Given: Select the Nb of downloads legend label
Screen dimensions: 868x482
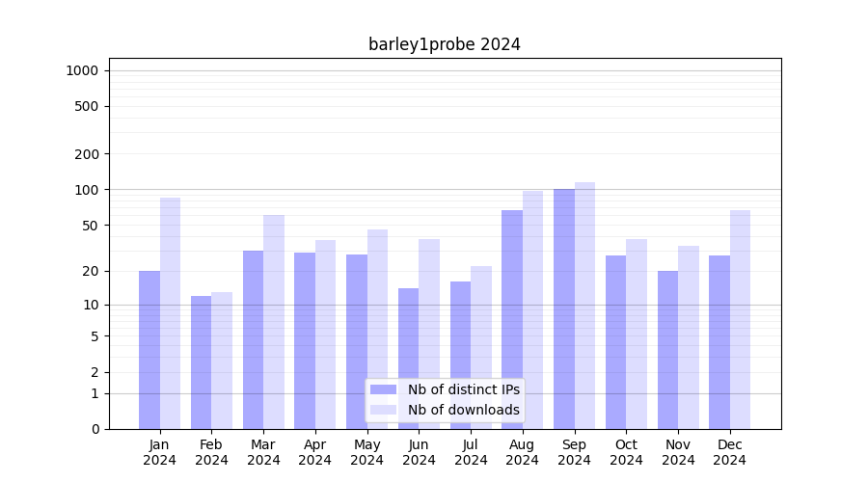Looking at the screenshot, I should point(463,410).
